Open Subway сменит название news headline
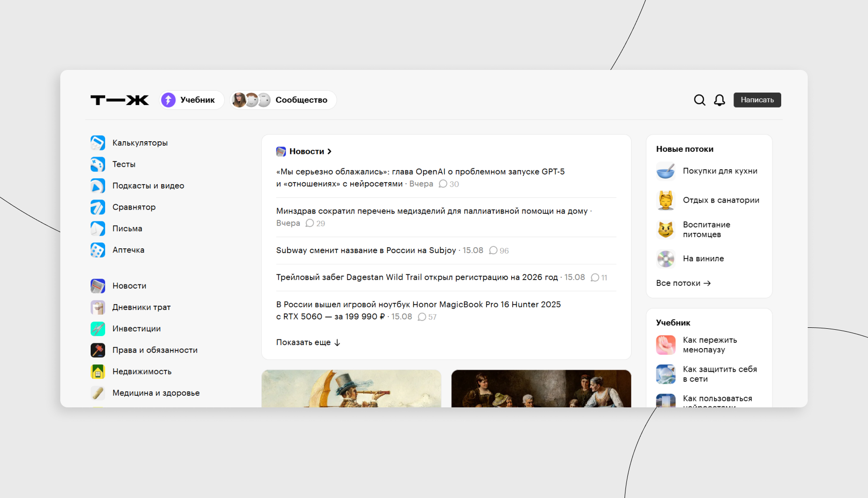This screenshot has height=498, width=868. [x=366, y=250]
